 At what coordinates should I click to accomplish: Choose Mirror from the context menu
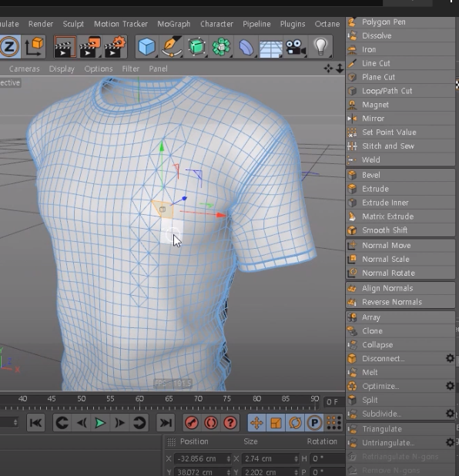pos(400,119)
